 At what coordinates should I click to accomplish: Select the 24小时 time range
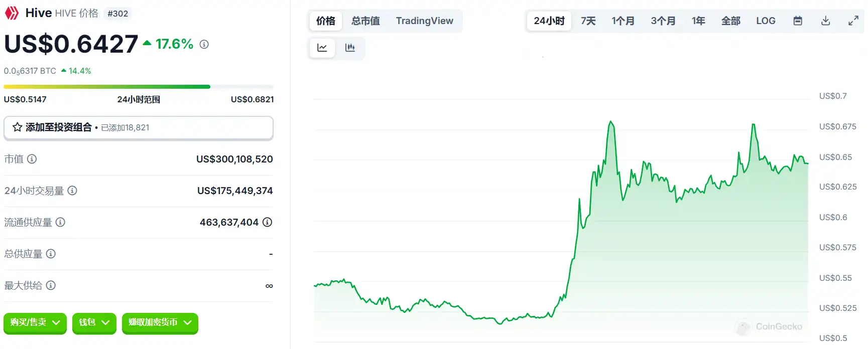(x=549, y=21)
